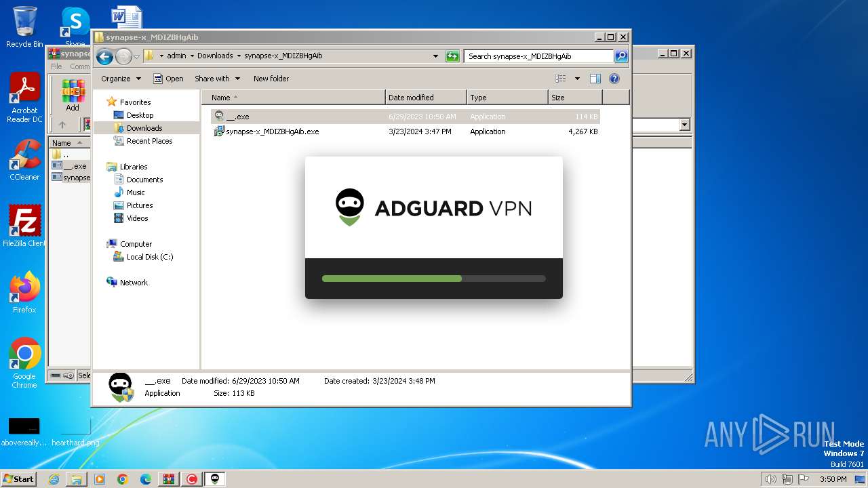Expand the Downloads breadcrumb arrow
Image resolution: width=868 pixels, height=488 pixels.
[238, 56]
